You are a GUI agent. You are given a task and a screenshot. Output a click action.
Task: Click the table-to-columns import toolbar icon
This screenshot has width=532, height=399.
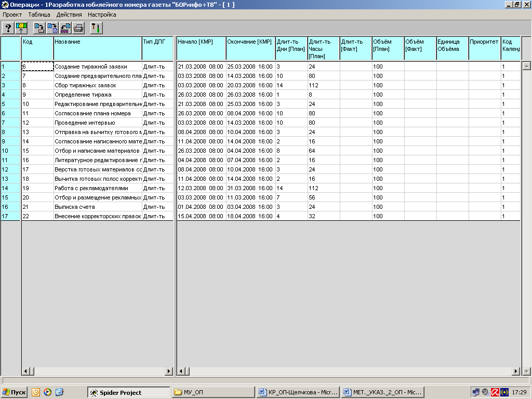(65, 28)
